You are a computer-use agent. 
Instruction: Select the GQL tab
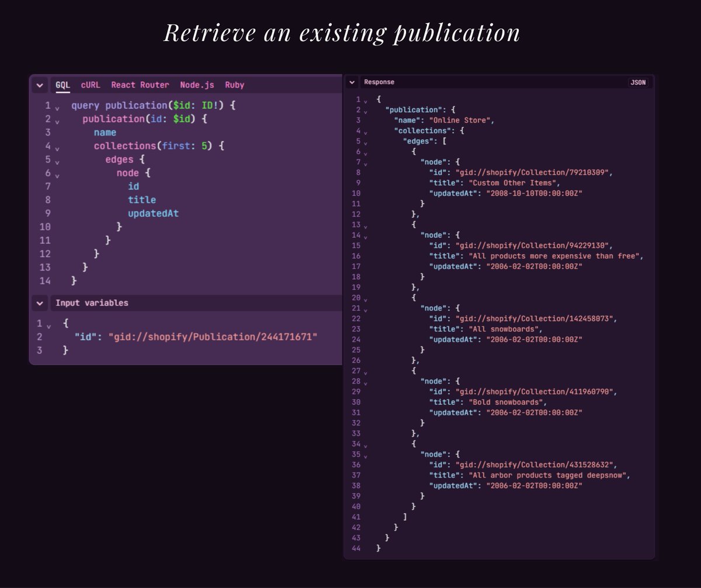point(63,85)
